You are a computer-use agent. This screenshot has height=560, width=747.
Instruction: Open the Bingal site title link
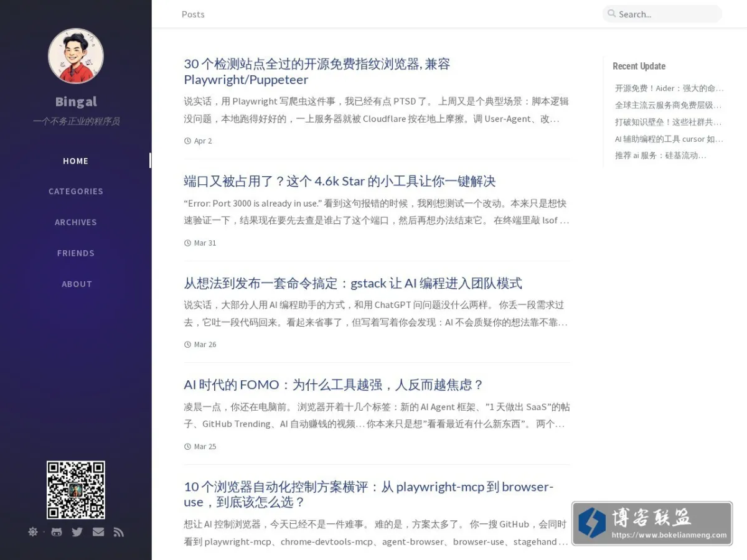(x=76, y=101)
